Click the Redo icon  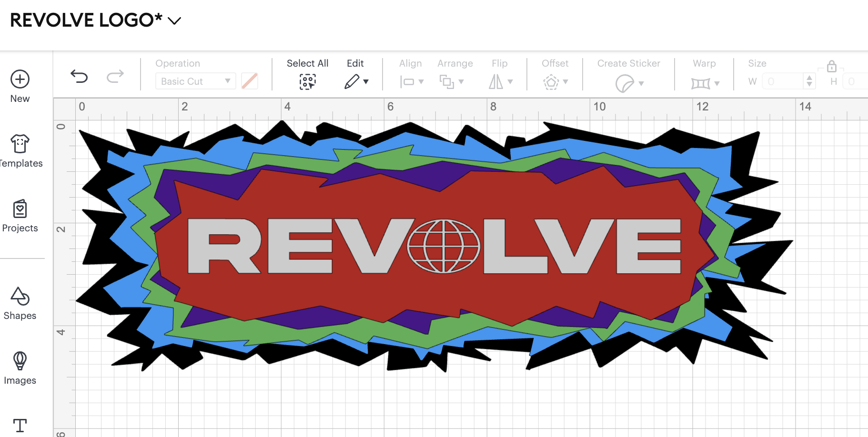114,76
